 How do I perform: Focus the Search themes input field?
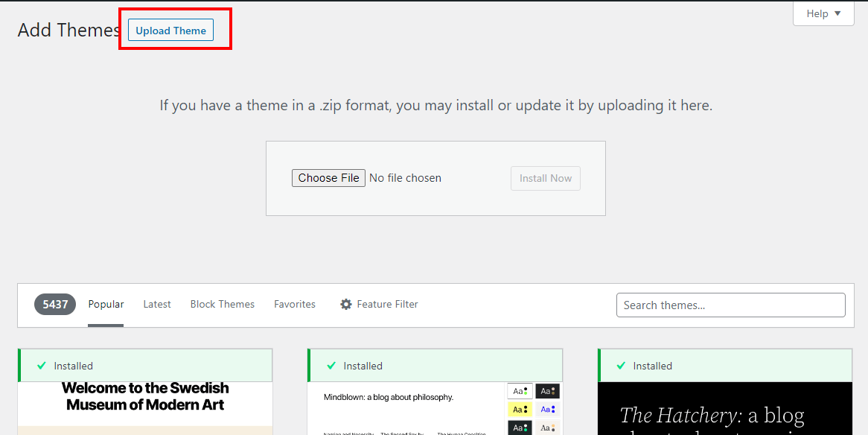pyautogui.click(x=730, y=305)
